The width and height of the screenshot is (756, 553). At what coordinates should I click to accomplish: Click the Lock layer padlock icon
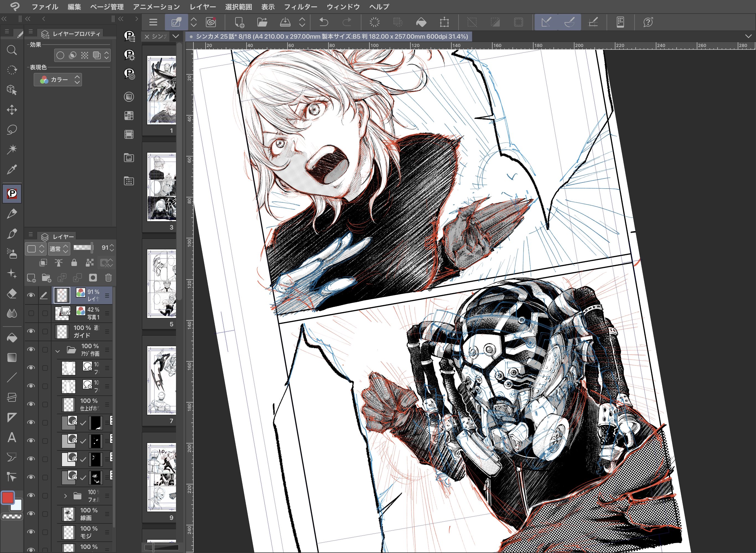point(74,263)
